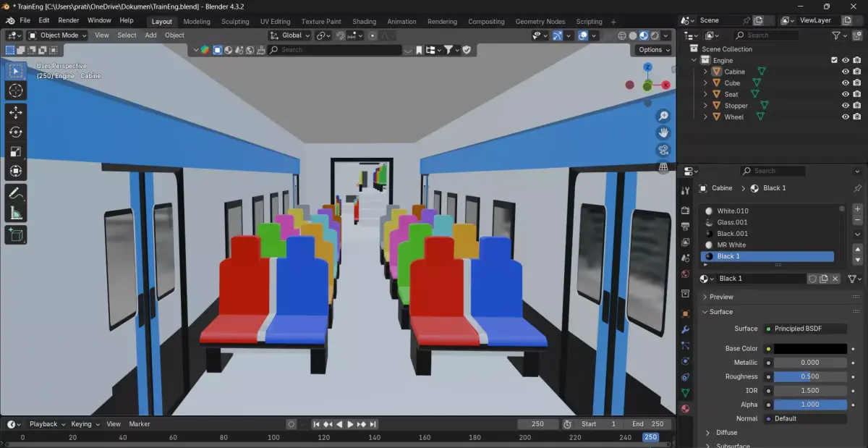The image size is (868, 448).
Task: Click the Z axis on navigation gizmo
Action: pyautogui.click(x=647, y=67)
